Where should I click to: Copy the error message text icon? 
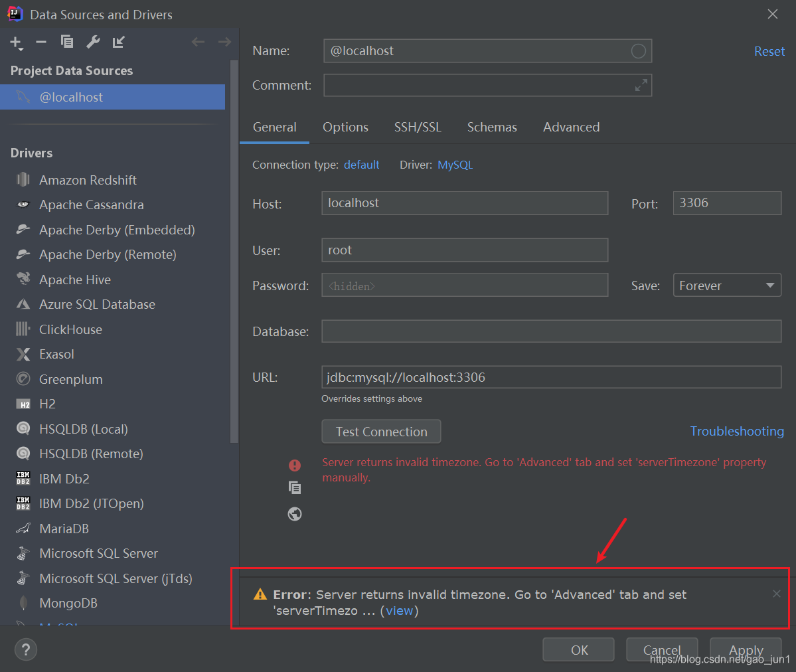[x=295, y=487]
